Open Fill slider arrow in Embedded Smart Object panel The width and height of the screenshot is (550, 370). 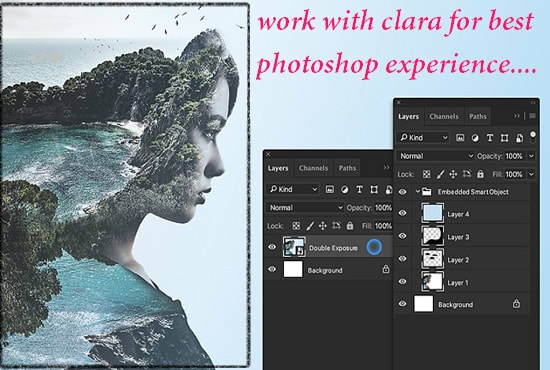point(531,174)
